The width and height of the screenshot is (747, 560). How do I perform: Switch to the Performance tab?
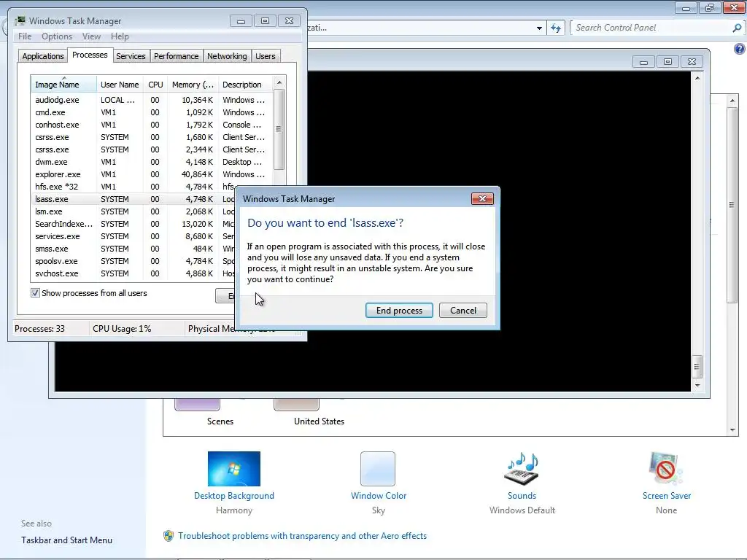[x=177, y=56]
